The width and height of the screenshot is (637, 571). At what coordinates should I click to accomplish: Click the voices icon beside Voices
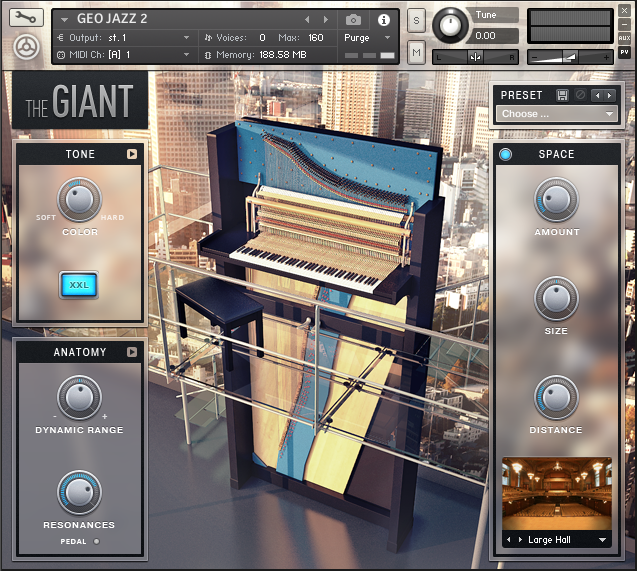(208, 38)
